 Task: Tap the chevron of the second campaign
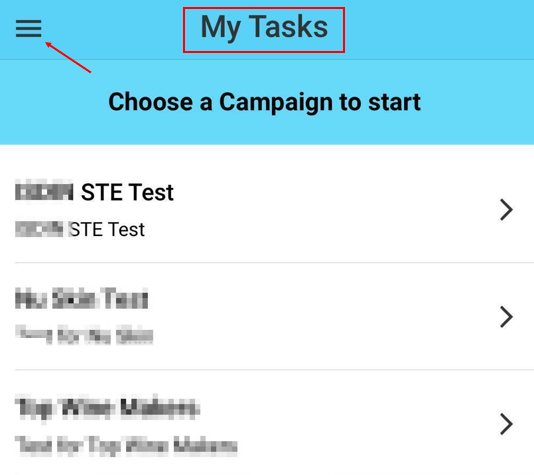pos(506,317)
